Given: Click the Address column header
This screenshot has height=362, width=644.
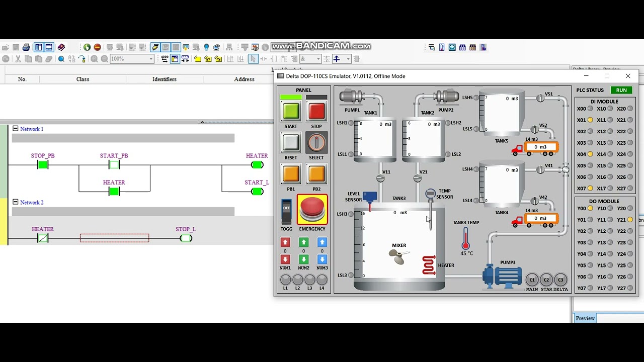Looking at the screenshot, I should [244, 79].
